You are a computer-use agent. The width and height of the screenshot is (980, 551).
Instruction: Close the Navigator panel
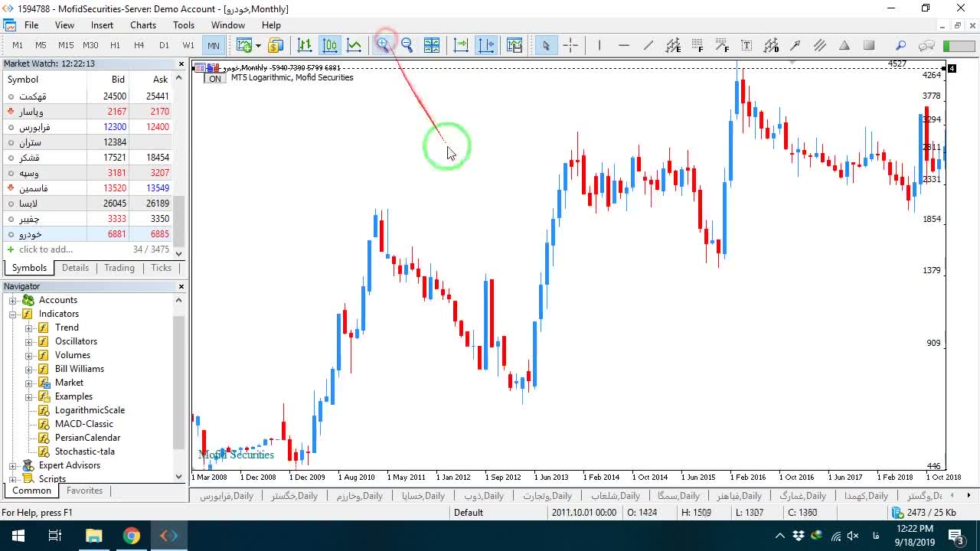181,286
